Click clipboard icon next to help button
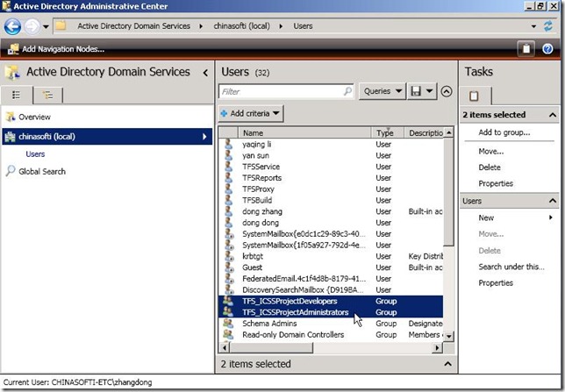This screenshot has height=392, width=565. 526,48
